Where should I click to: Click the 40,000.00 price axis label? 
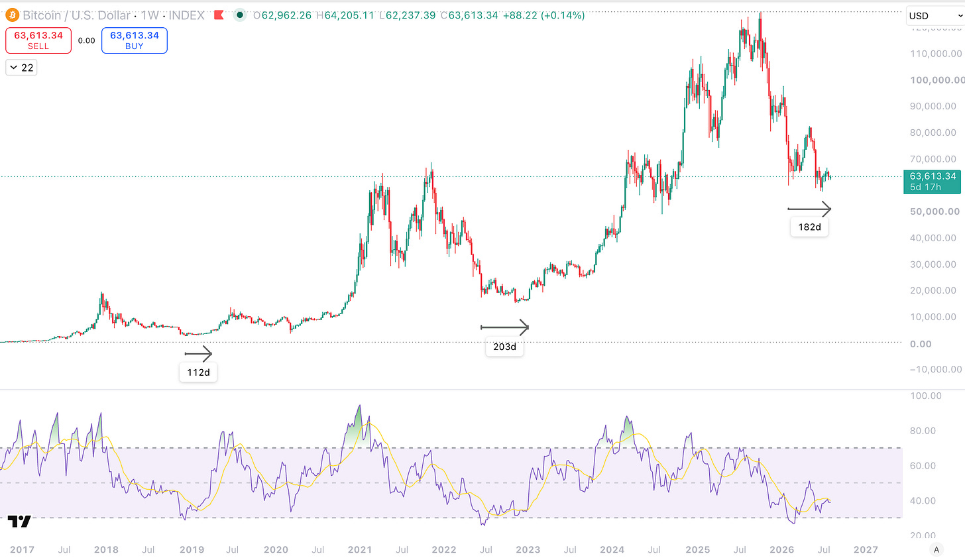[933, 238]
